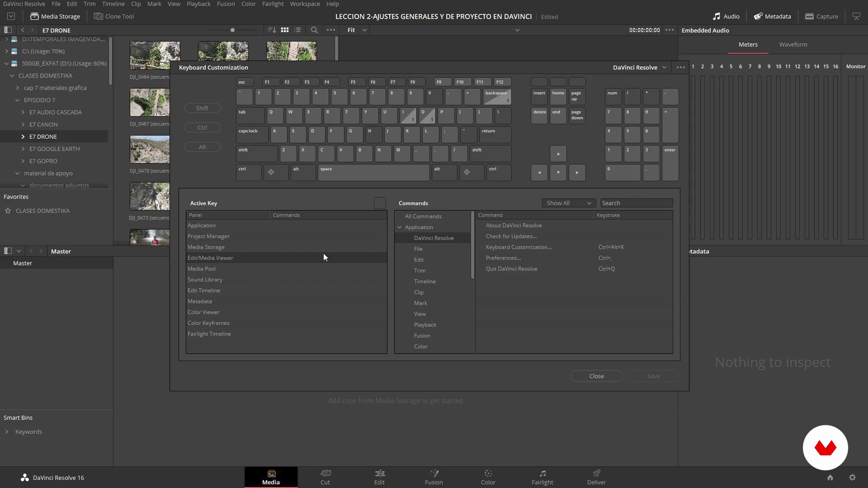Switch to the Fairlight page
868x488 pixels.
coord(542,477)
